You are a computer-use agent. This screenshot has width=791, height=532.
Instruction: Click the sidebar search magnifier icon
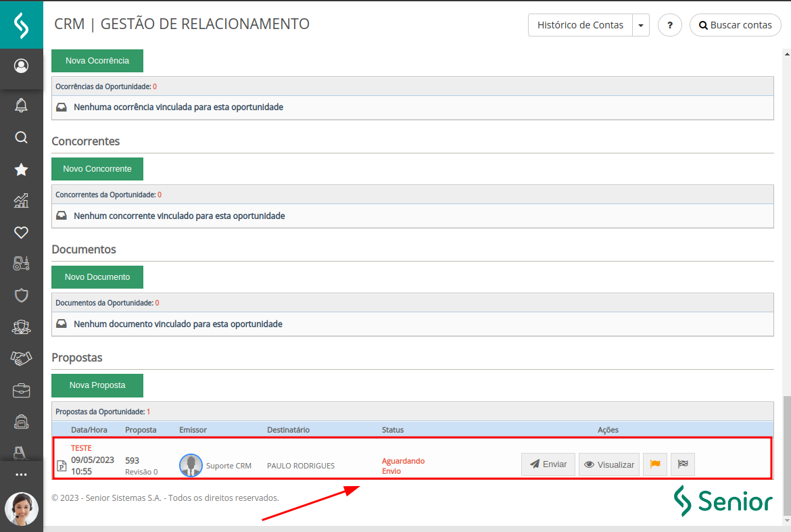(21, 137)
